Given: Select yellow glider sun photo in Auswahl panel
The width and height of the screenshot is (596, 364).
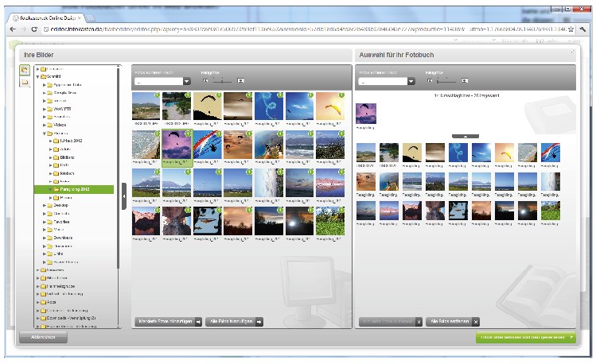Looking at the screenshot, I should coord(504,153).
